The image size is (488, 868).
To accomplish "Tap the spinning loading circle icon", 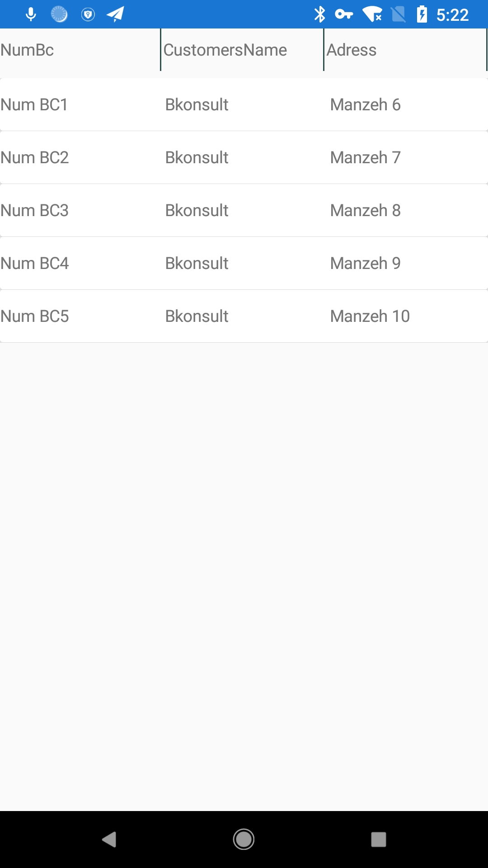I will [x=59, y=14].
